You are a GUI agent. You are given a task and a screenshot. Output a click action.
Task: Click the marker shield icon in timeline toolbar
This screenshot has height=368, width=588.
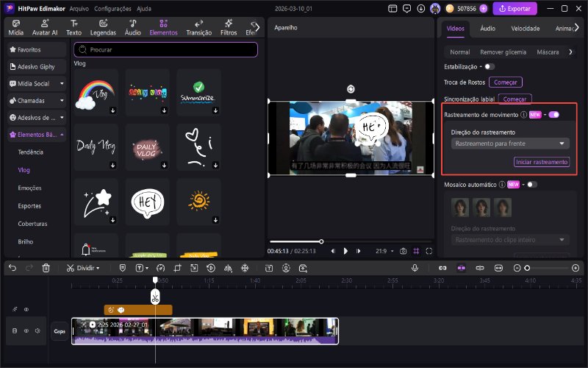[x=122, y=268]
